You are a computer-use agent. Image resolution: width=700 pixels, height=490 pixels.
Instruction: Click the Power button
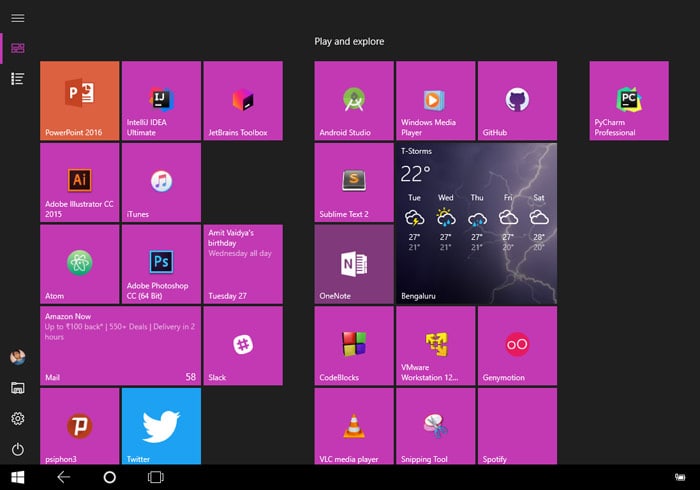tap(18, 449)
